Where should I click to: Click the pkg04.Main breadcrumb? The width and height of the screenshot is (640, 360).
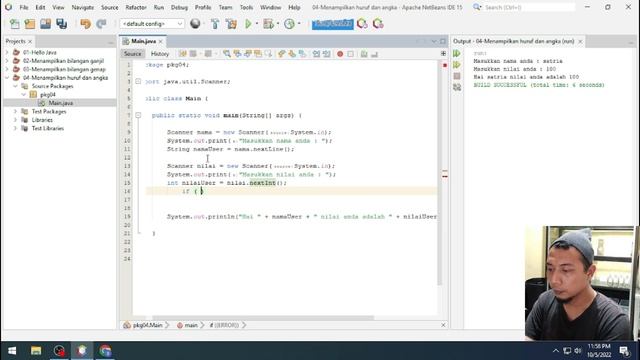tap(143, 325)
